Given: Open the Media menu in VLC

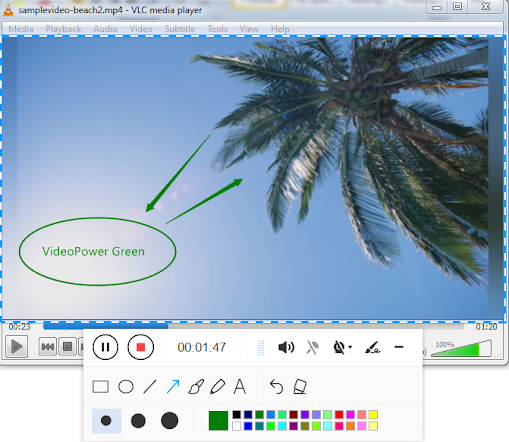Looking at the screenshot, I should (x=21, y=29).
